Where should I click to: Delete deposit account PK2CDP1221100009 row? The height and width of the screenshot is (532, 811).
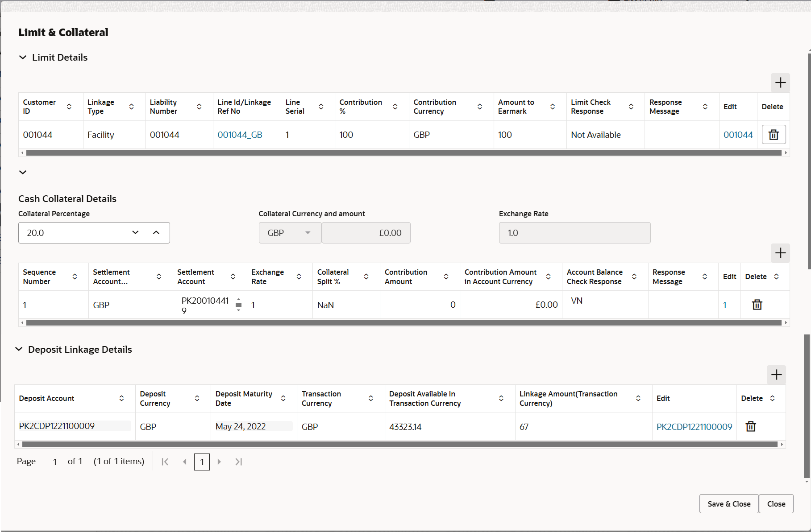(750, 426)
